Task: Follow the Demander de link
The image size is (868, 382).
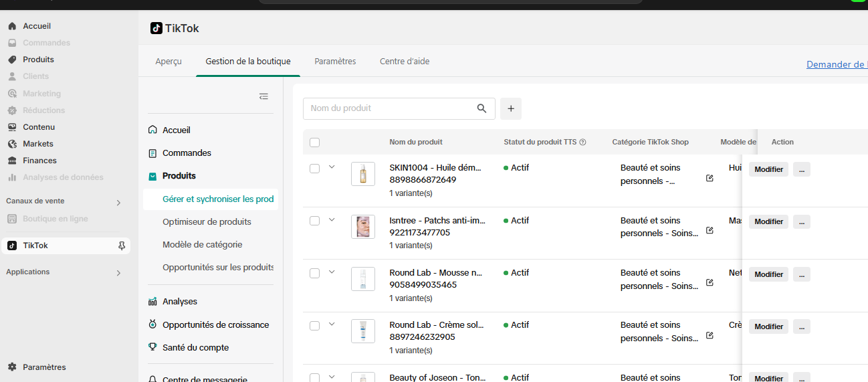Action: coord(837,64)
